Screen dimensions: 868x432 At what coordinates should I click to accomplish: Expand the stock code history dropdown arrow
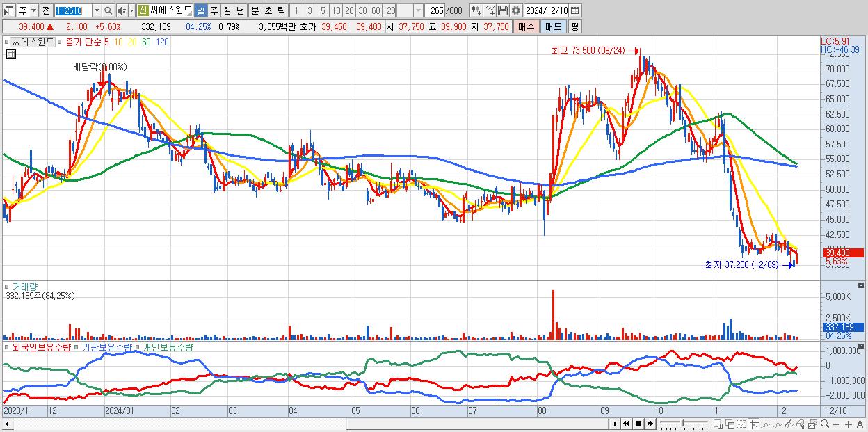click(97, 10)
